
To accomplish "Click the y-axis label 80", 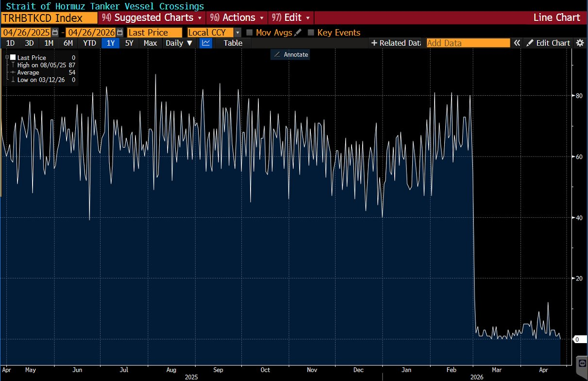I will (579, 96).
